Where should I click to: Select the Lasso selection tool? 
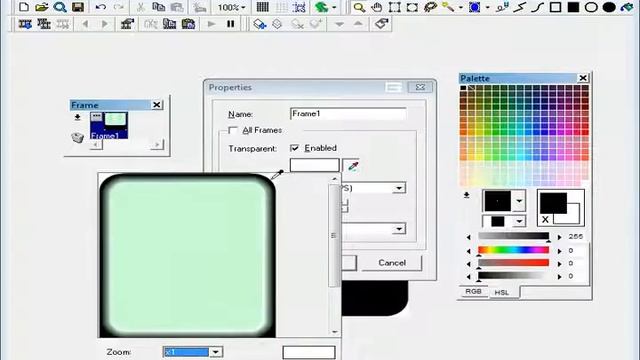click(x=430, y=7)
